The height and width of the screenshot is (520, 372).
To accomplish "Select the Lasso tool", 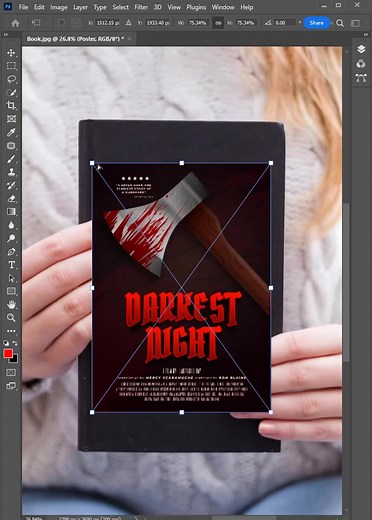I will pyautogui.click(x=11, y=79).
